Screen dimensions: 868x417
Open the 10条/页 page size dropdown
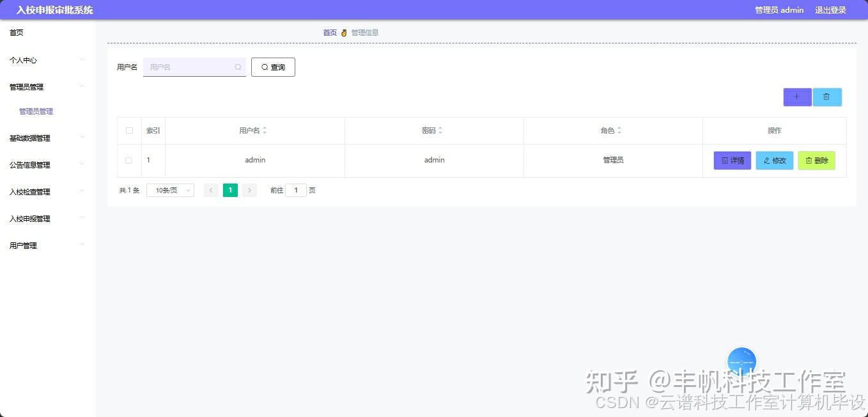click(169, 190)
